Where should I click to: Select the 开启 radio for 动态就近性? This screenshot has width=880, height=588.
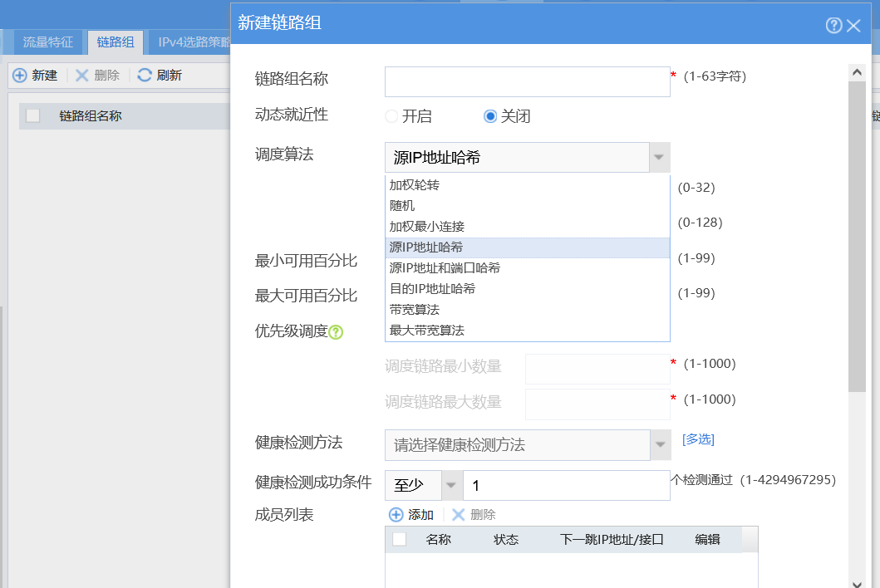[x=391, y=116]
